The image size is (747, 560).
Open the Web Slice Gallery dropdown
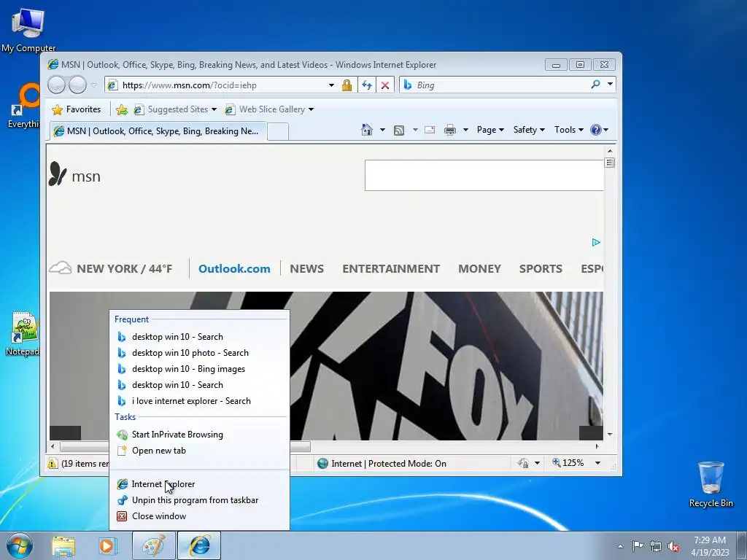[x=311, y=109]
